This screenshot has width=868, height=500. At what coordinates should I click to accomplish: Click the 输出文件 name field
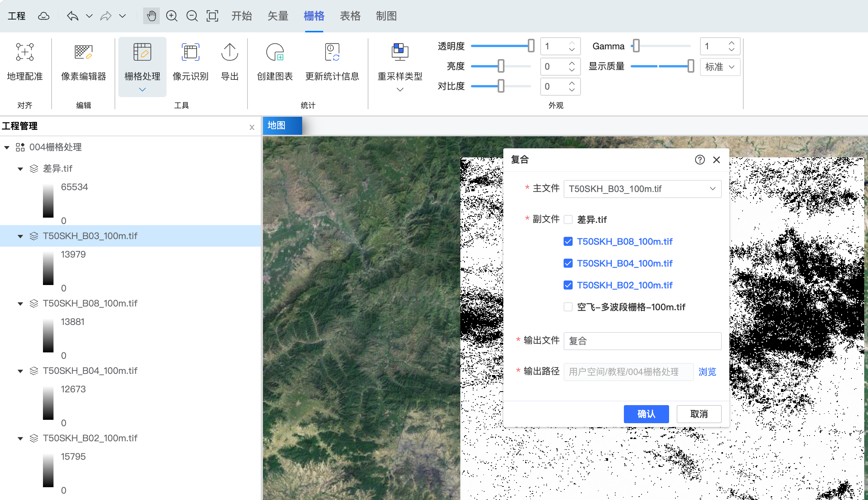642,341
